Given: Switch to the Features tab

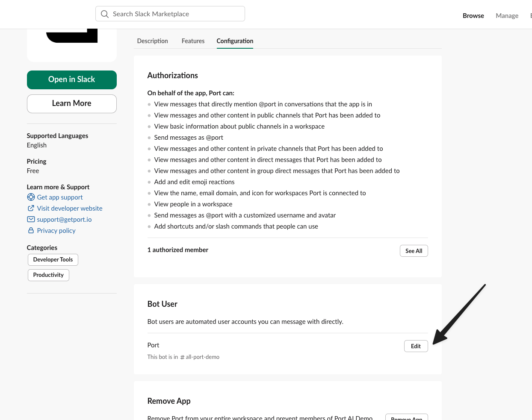Looking at the screenshot, I should pos(193,41).
